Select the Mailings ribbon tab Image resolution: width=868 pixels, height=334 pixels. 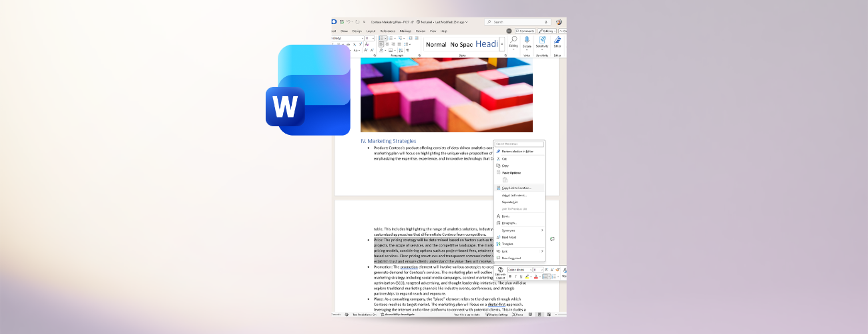click(405, 31)
